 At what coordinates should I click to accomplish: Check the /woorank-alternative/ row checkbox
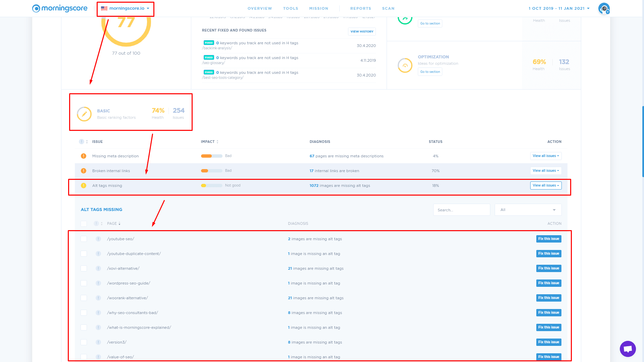tap(84, 298)
